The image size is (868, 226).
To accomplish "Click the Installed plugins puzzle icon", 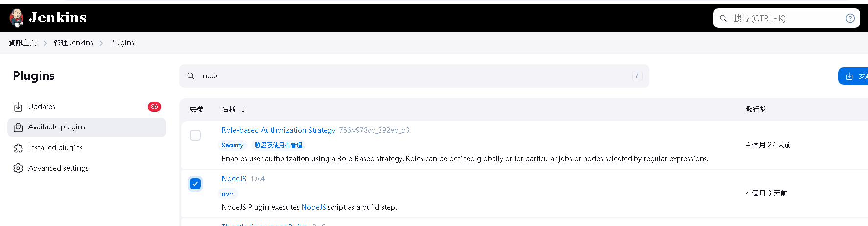I will pos(18,148).
